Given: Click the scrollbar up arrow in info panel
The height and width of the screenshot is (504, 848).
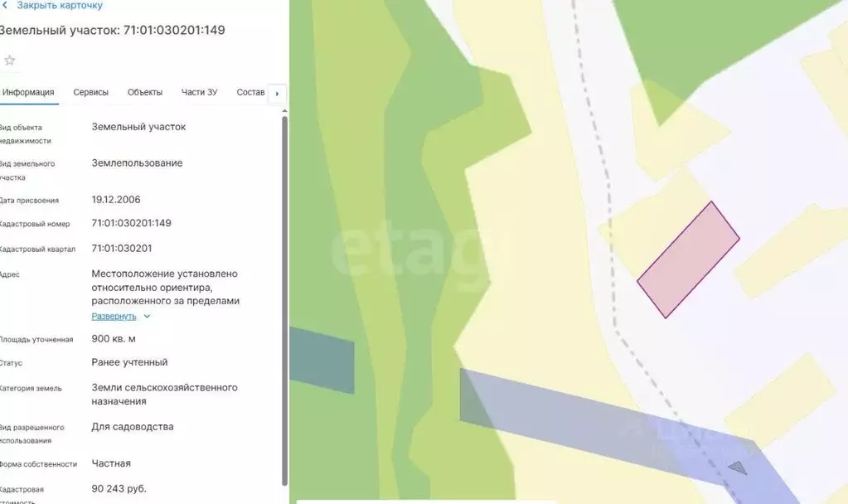Looking at the screenshot, I should pyautogui.click(x=284, y=111).
